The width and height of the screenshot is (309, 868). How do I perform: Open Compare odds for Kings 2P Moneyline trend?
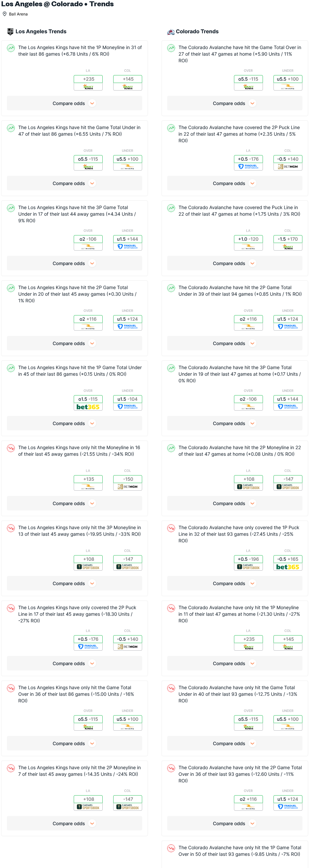(74, 823)
